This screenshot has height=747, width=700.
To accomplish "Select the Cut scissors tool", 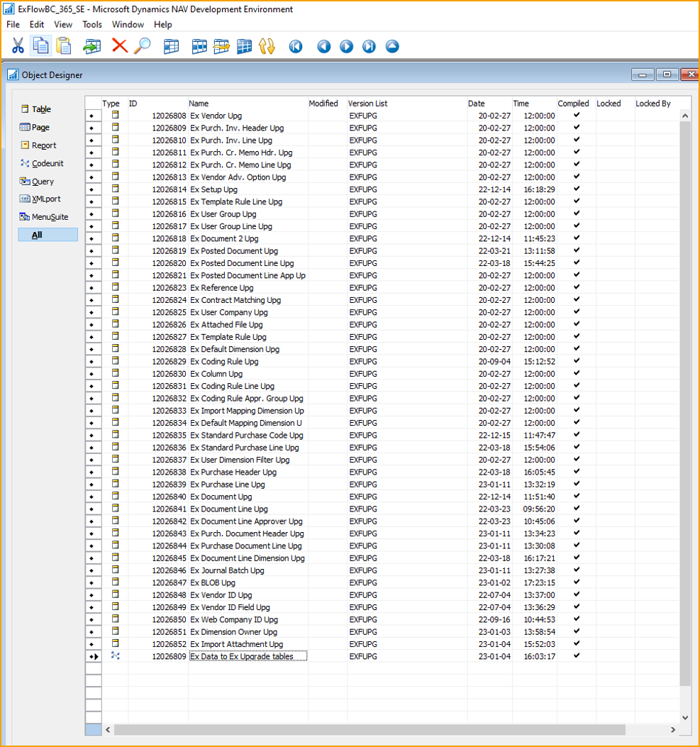I will coord(19,45).
